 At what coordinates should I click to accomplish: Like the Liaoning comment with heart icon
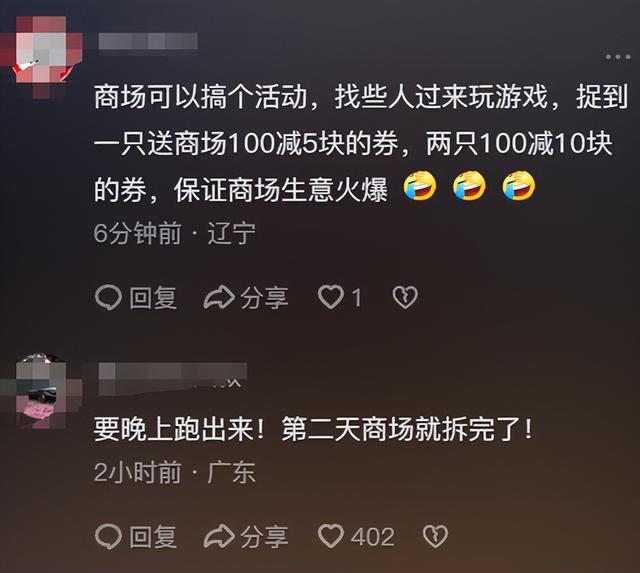tap(331, 297)
